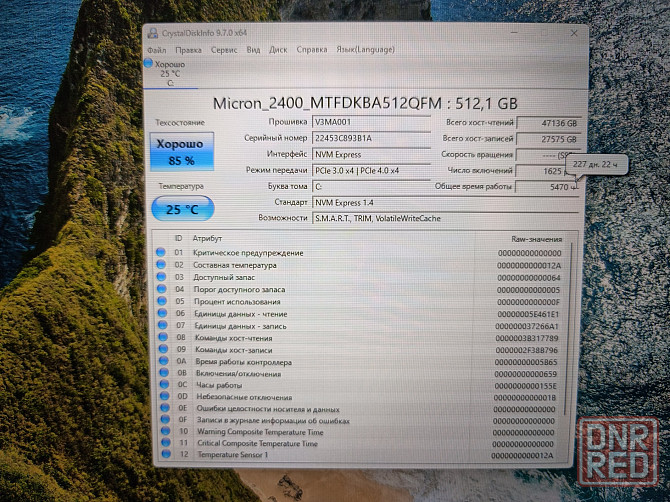670x502 pixels.
Task: Click status circle beside Процент использования
Action: pos(162,301)
